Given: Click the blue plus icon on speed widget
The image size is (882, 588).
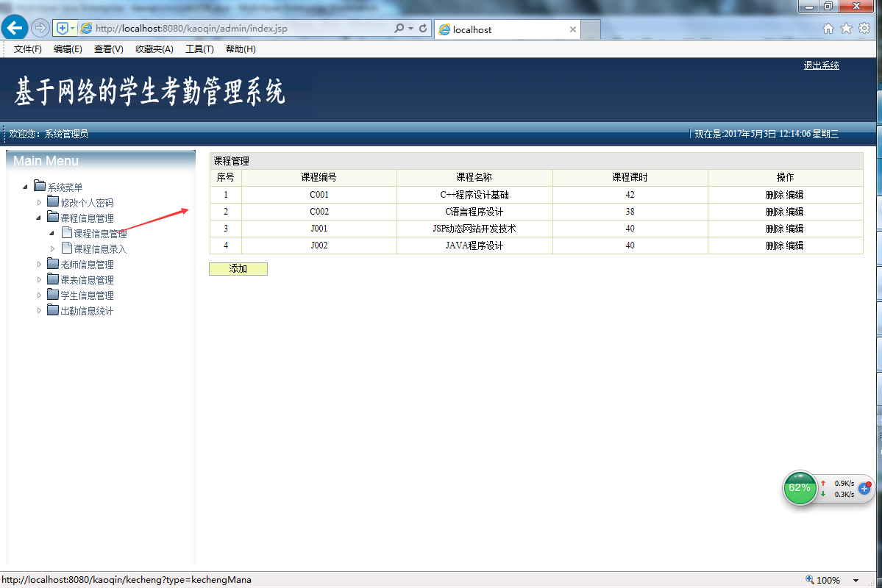Looking at the screenshot, I should pos(864,489).
